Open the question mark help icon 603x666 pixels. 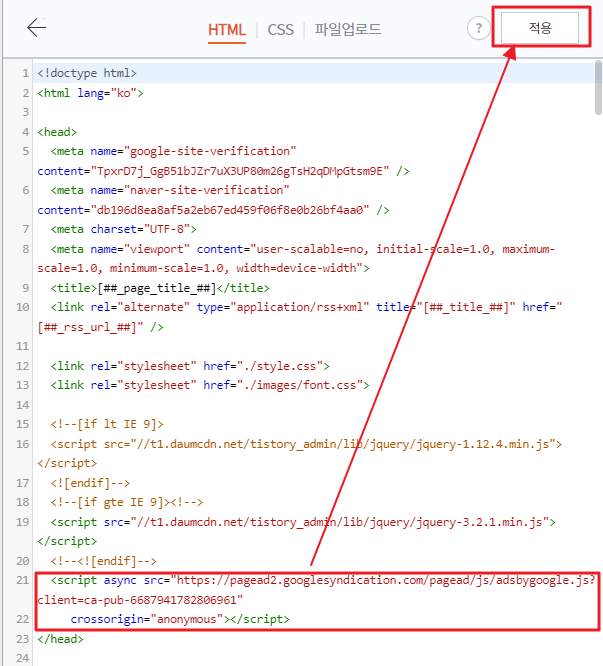[x=479, y=28]
